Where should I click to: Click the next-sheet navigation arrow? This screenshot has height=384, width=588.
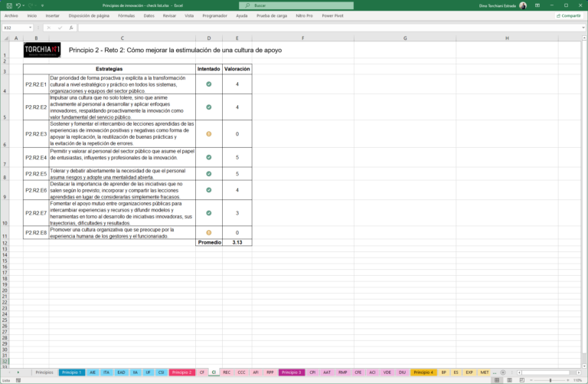point(18,373)
